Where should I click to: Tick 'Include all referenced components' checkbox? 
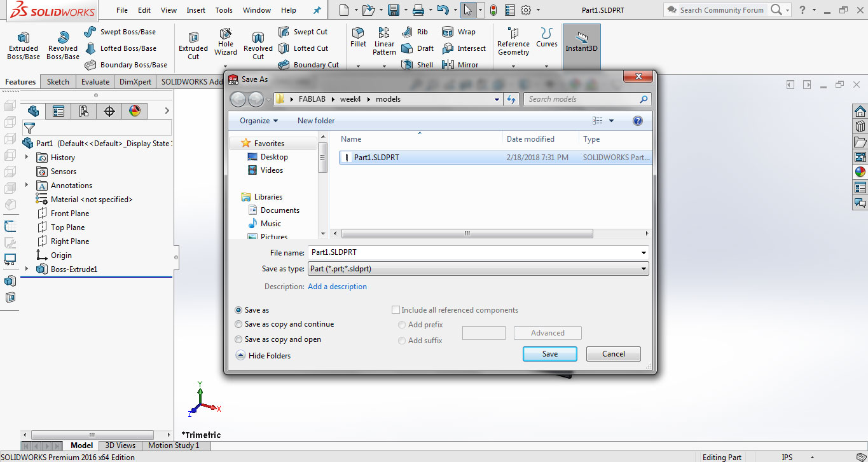[x=396, y=310]
